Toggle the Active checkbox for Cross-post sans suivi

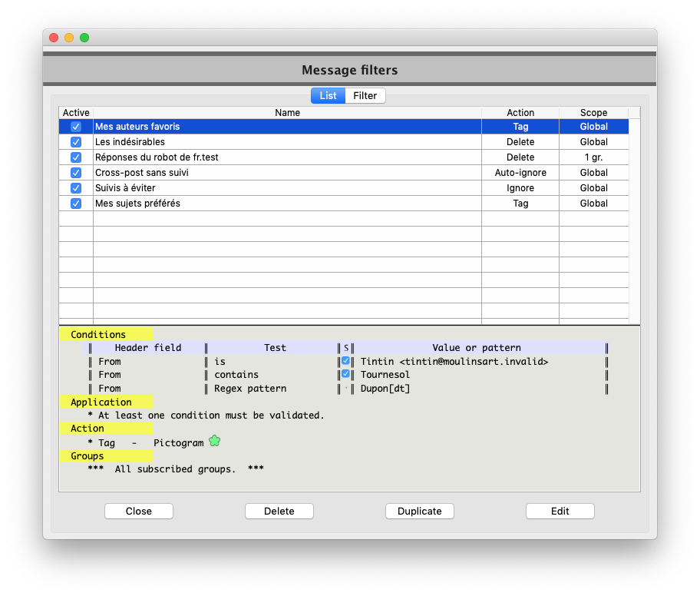click(75, 173)
